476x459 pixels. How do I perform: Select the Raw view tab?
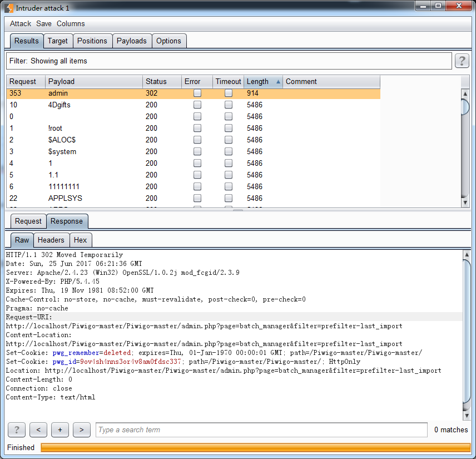pos(22,240)
